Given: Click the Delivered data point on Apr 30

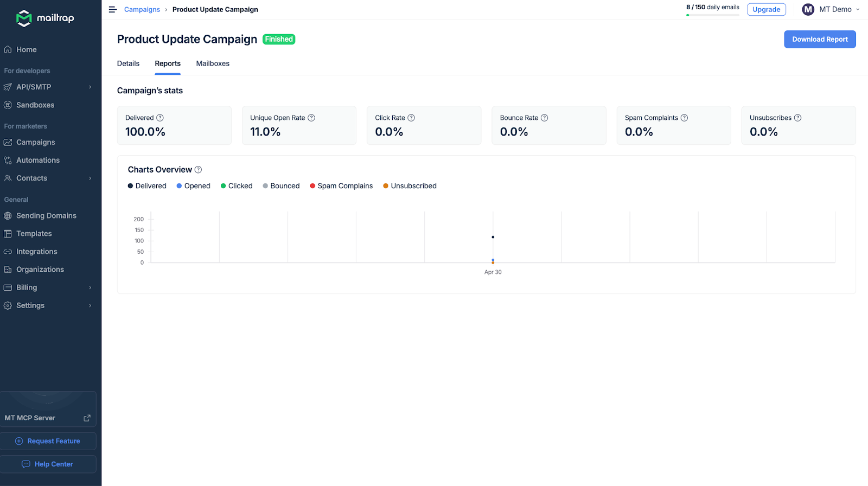Looking at the screenshot, I should [x=493, y=237].
